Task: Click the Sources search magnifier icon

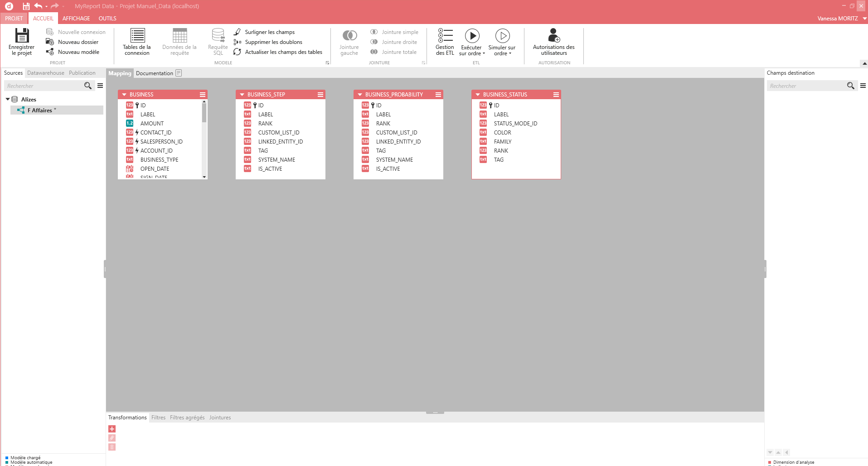Action: point(88,86)
